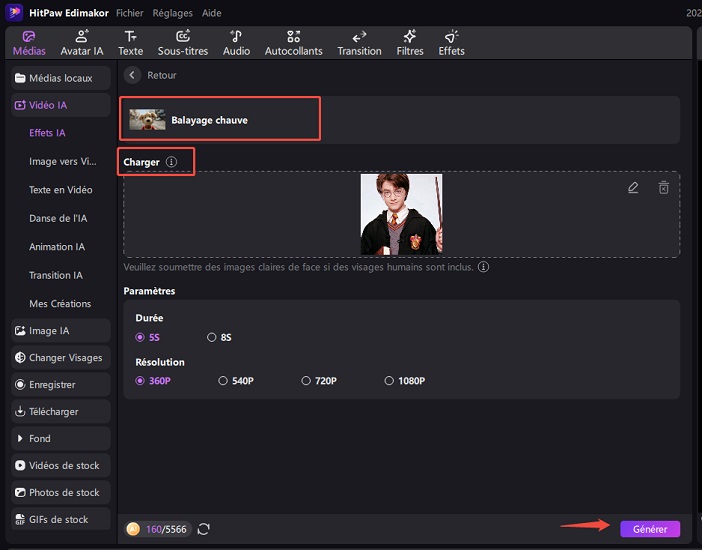The image size is (702, 550).
Task: Go back with the Retour arrow
Action: [x=132, y=75]
